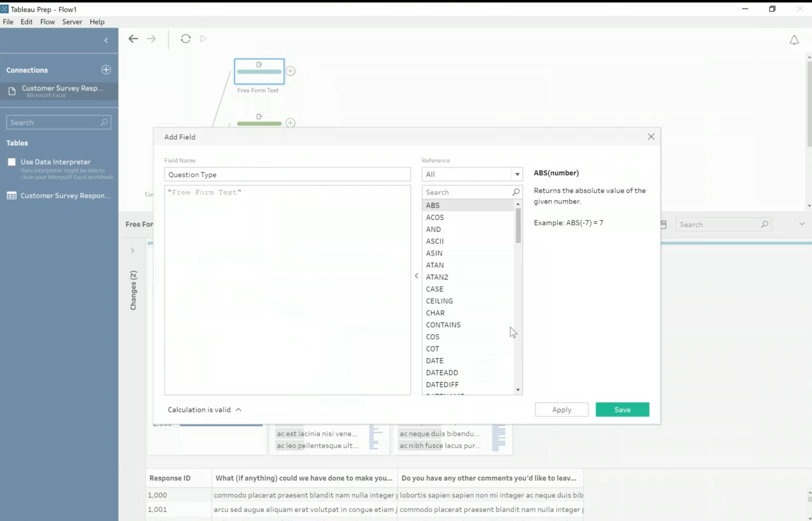This screenshot has width=812, height=521.
Task: Select the CEILING function in the list
Action: (x=468, y=301)
